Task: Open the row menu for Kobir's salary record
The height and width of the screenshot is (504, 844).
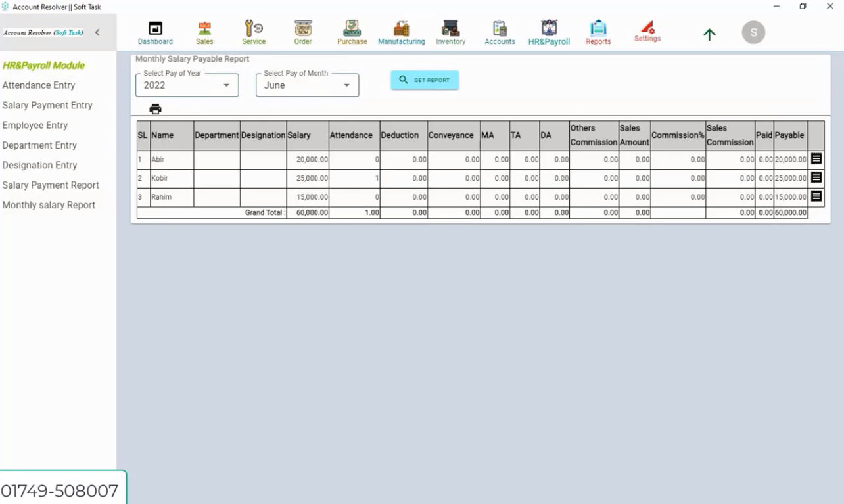Action: 816,177
